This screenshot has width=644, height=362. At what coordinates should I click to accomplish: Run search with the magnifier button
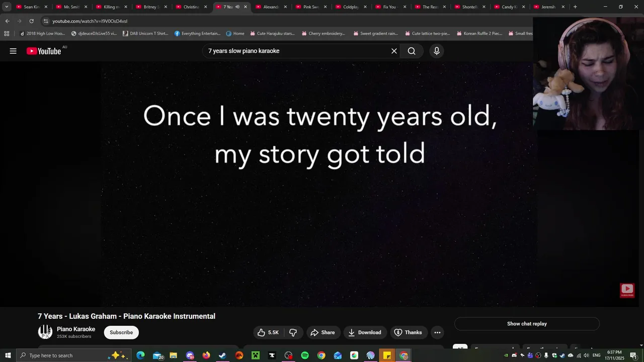click(412, 51)
